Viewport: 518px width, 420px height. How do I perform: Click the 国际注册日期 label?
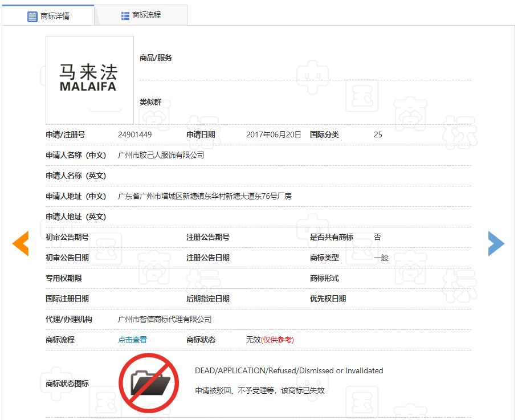click(67, 299)
